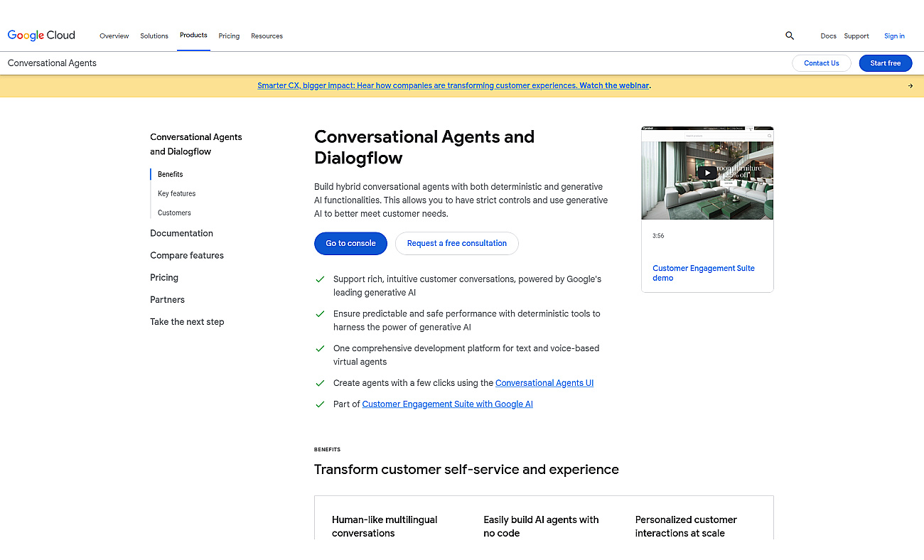The width and height of the screenshot is (924, 560).
Task: Click Transform customer self-service heading
Action: [x=466, y=469]
